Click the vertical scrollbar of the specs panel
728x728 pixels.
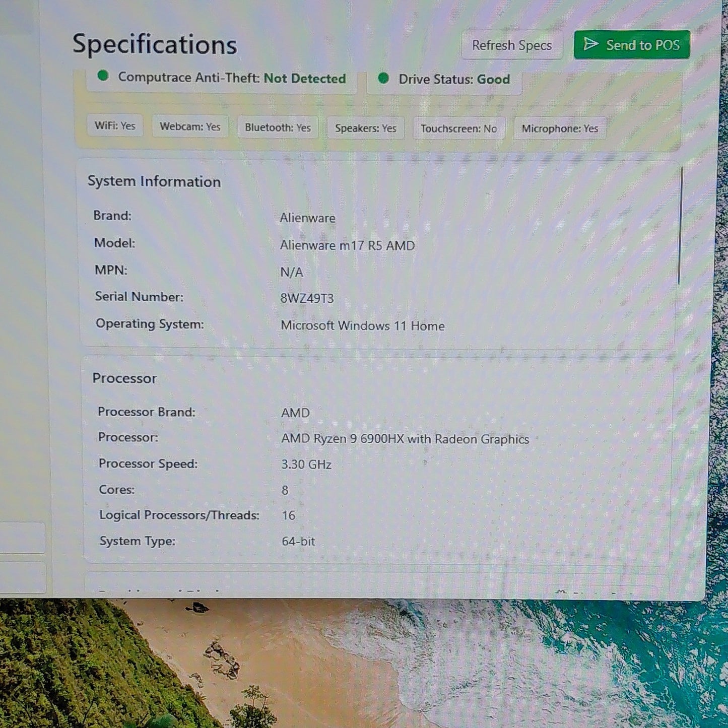tap(680, 226)
